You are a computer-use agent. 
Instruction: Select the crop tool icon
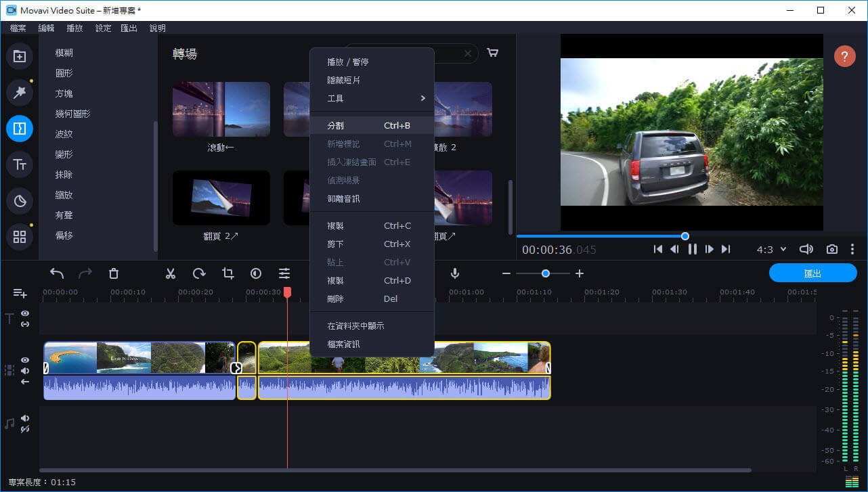coord(227,273)
